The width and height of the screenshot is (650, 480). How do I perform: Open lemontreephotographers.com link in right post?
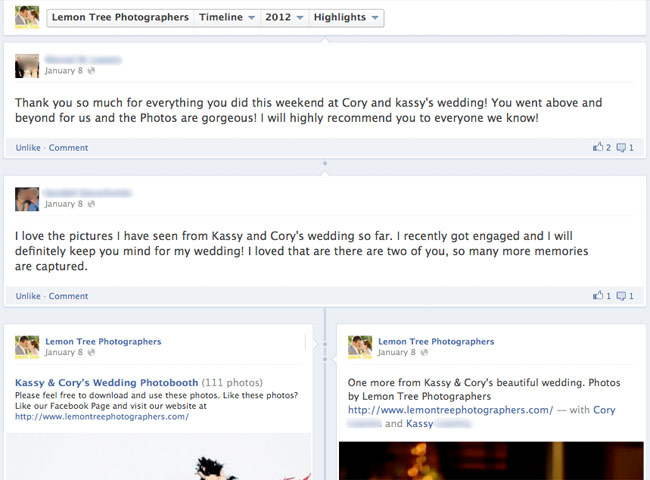tap(451, 410)
